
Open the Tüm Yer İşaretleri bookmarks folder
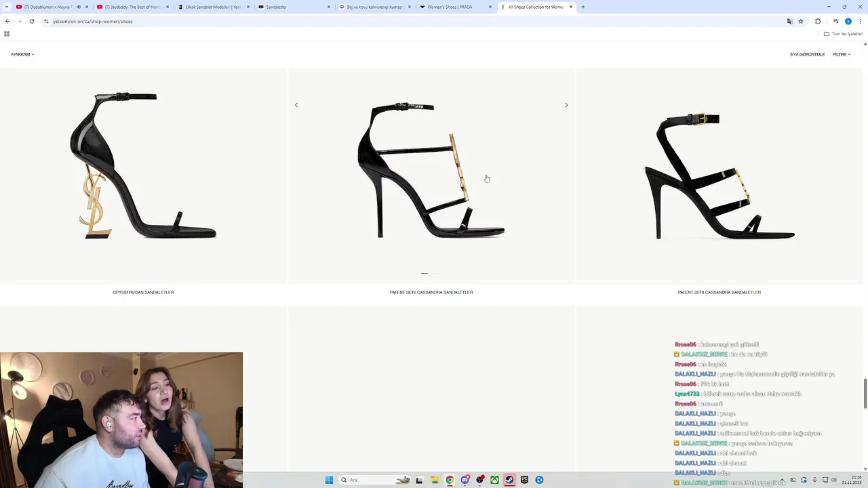tap(844, 33)
